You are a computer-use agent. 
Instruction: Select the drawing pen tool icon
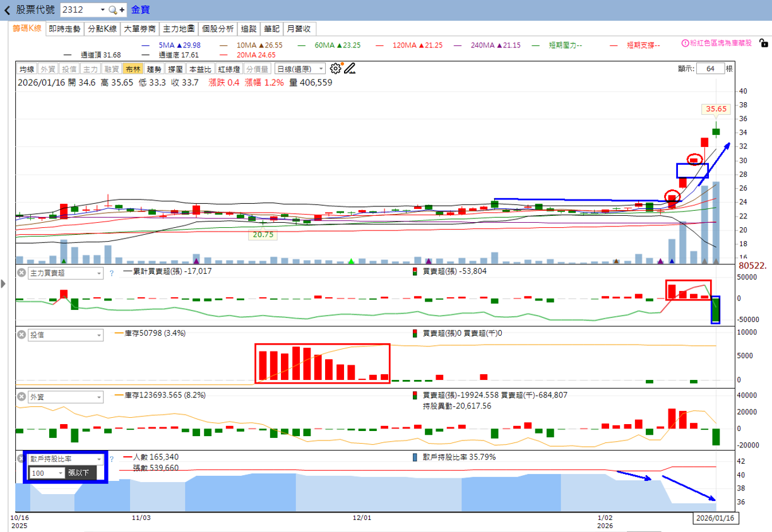click(350, 68)
